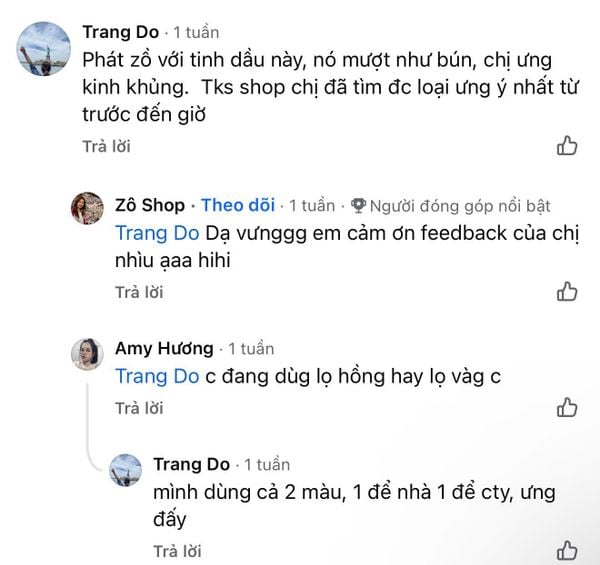Reply to Amy Hương's comment
Screen dimensions: 600x565
click(139, 407)
